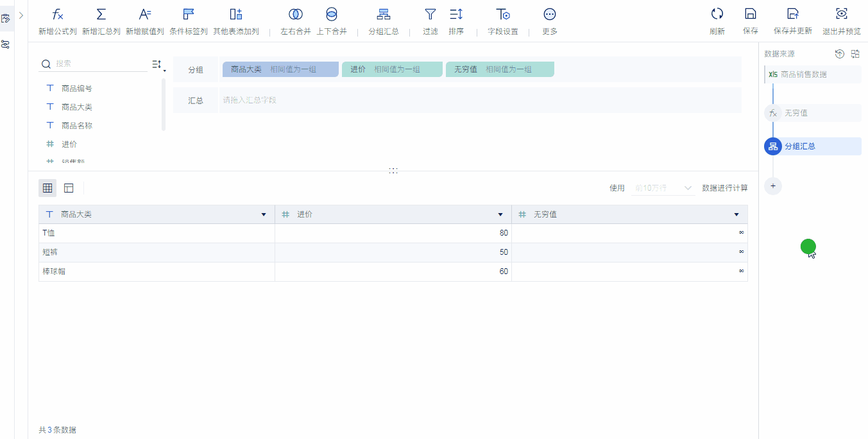
Task: Click the value 60 cell
Action: (393, 271)
